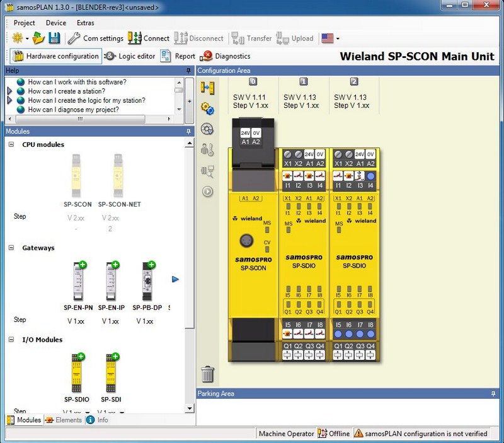Viewport: 504px width, 443px height.
Task: Expand 'How can I create a station?' topic
Action: coord(9,91)
